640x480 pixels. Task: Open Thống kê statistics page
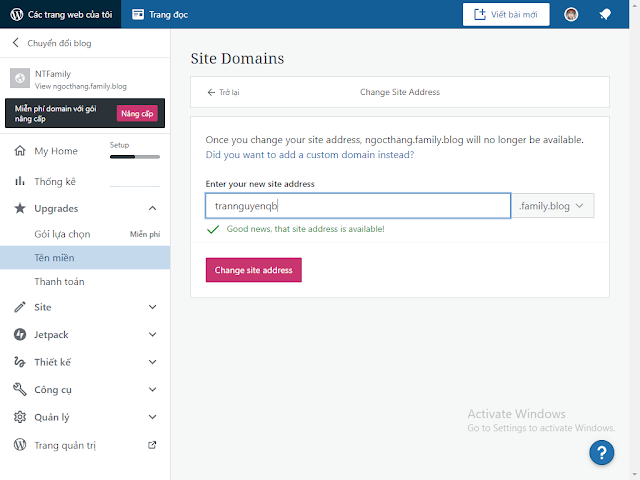click(55, 182)
